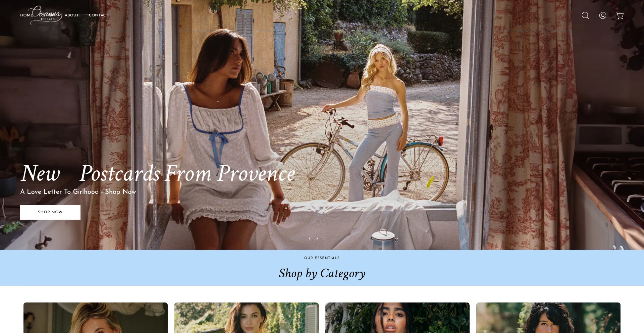This screenshot has width=644, height=333.
Task: View the shopping cart icon
Action: (x=620, y=15)
